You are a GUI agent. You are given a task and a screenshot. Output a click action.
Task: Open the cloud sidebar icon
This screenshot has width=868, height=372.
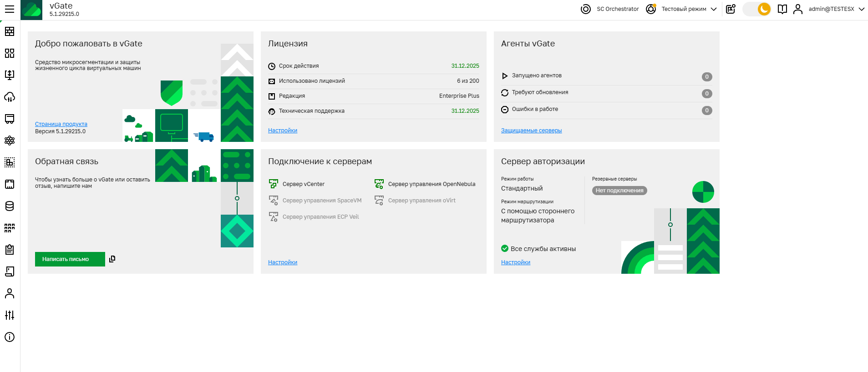tap(10, 97)
